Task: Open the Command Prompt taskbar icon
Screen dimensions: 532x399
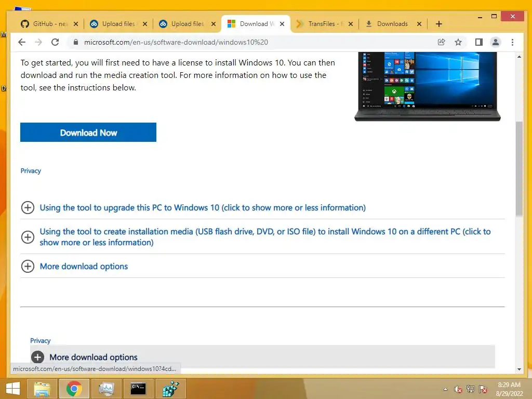Action: pos(138,389)
